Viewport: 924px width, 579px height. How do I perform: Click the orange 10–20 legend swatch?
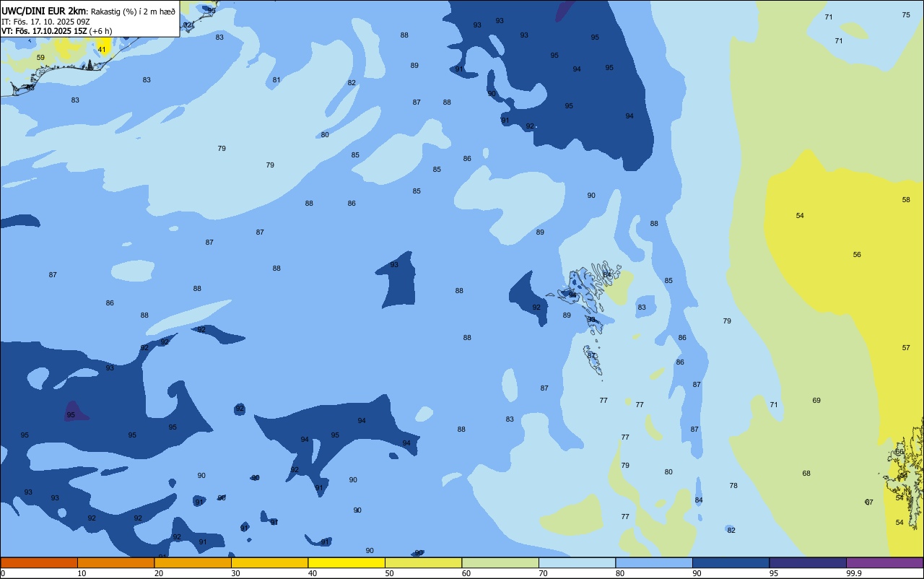tap(115, 562)
